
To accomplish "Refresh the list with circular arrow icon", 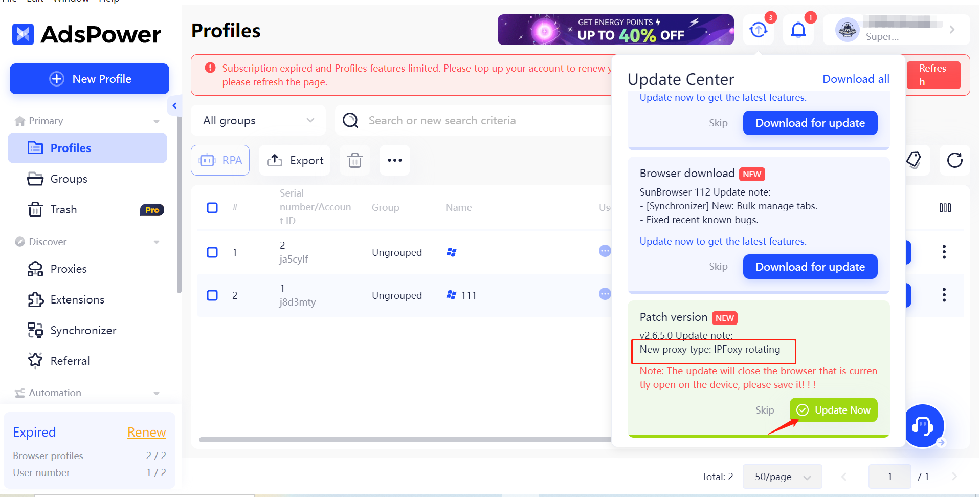I will click(954, 160).
